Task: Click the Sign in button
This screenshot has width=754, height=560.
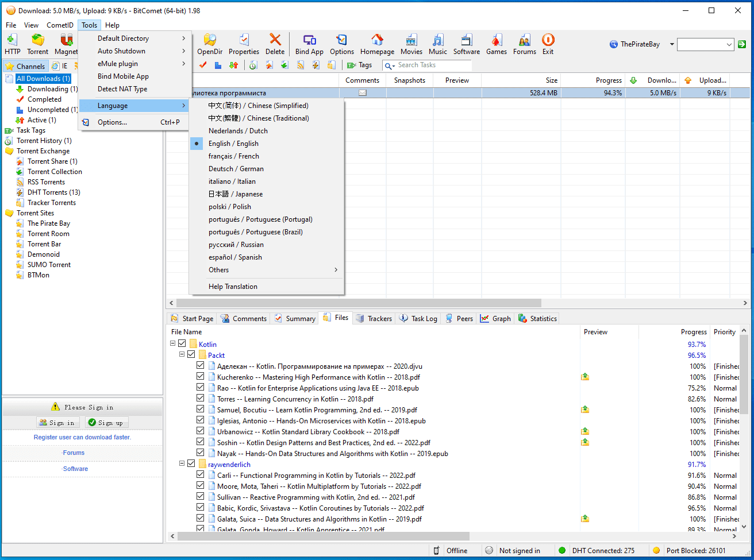Action: [58, 423]
